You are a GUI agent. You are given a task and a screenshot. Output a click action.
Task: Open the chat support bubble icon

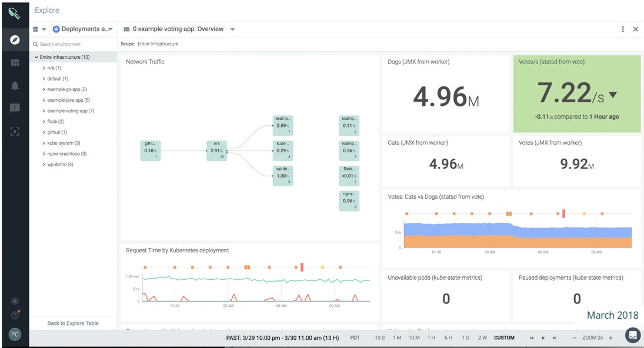coord(632,334)
